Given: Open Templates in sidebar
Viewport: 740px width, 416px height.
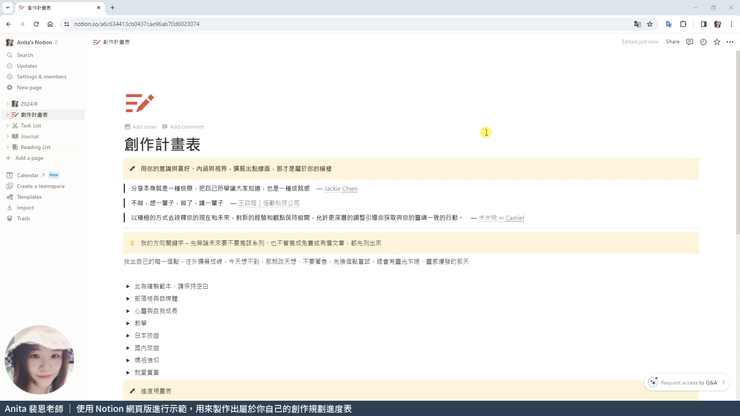Looking at the screenshot, I should (29, 197).
